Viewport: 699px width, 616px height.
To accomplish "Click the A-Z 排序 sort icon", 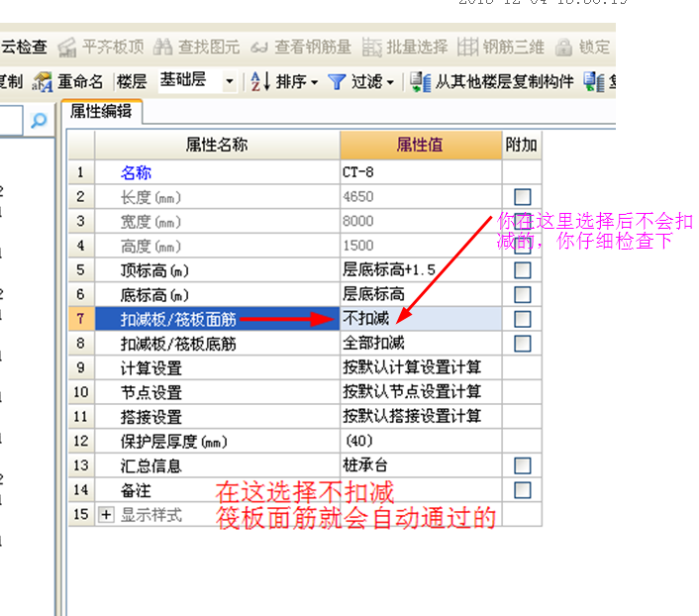I will pyautogui.click(x=260, y=81).
